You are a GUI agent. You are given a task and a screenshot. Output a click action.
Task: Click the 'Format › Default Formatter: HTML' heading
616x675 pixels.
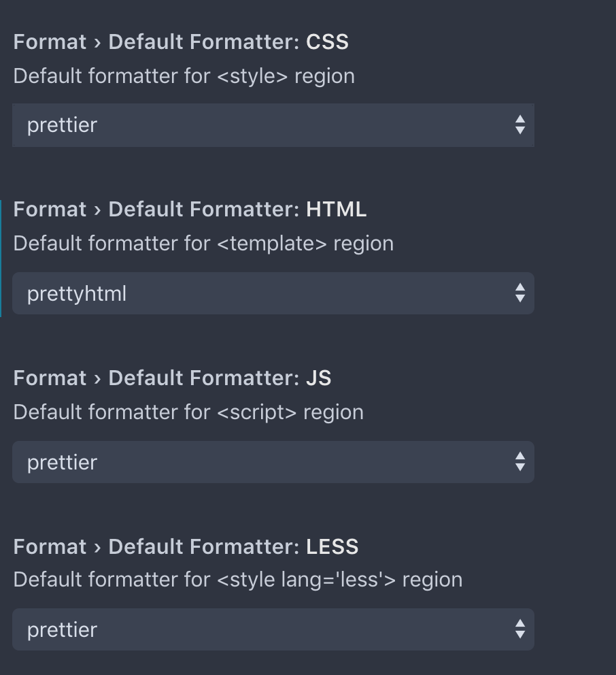[191, 210]
